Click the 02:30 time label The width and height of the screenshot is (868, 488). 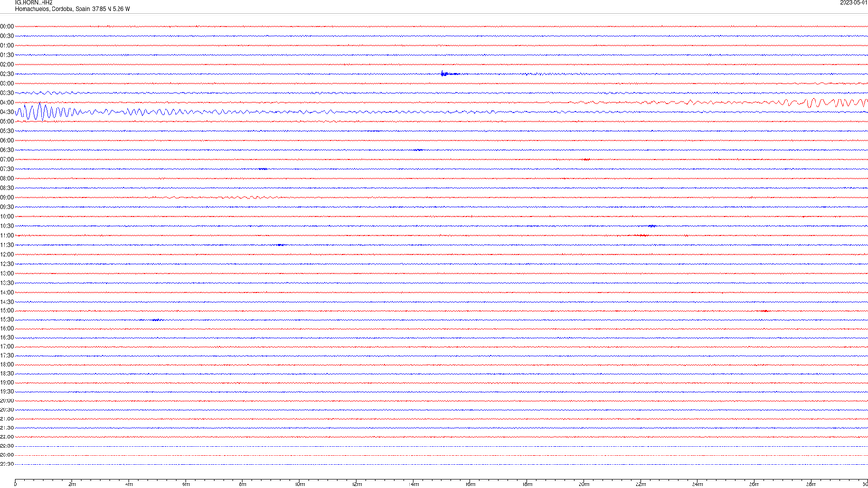(x=6, y=74)
